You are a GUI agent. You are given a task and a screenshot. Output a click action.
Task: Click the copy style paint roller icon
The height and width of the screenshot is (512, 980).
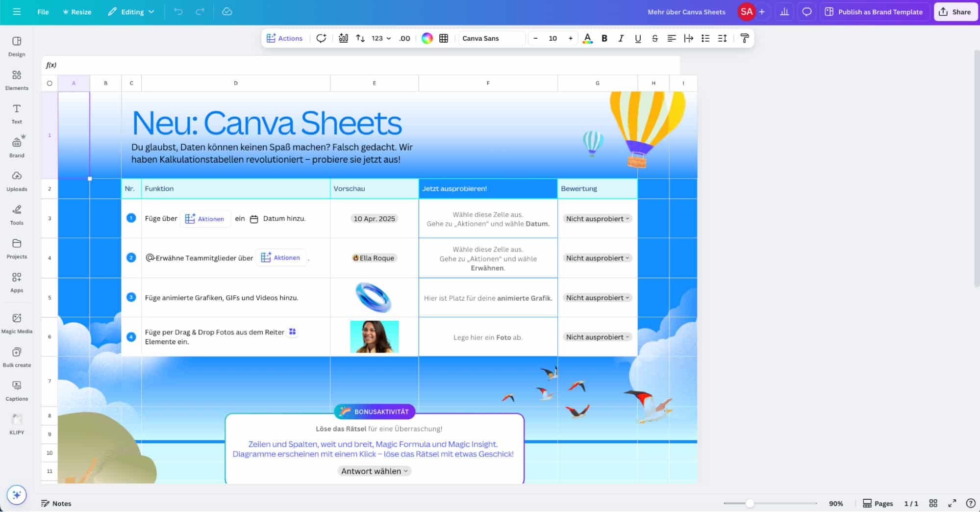pyautogui.click(x=744, y=38)
